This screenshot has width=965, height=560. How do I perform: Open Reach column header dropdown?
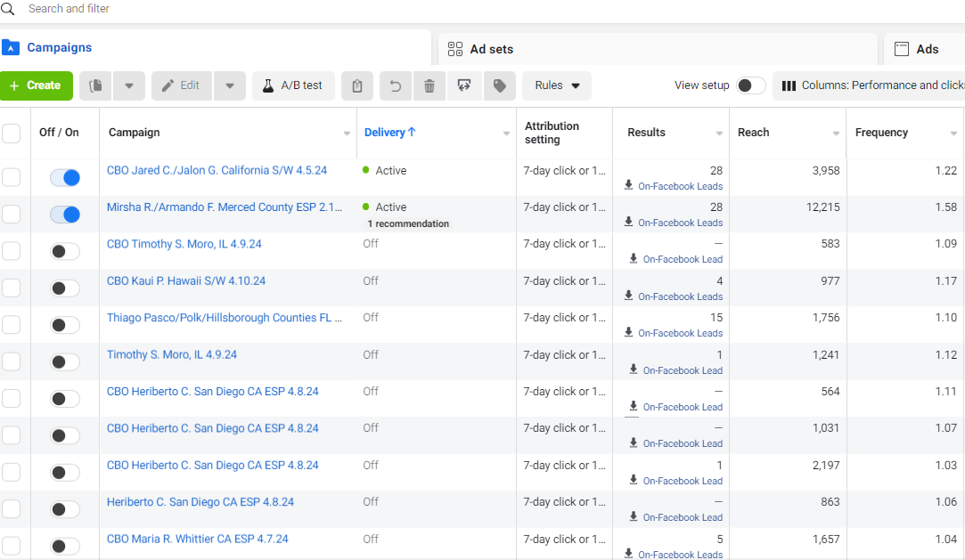836,134
